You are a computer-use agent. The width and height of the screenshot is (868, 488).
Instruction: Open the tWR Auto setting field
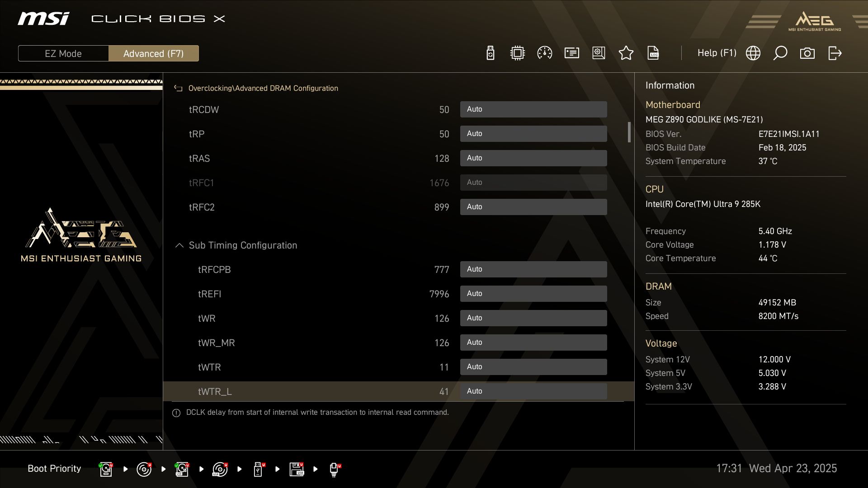pyautogui.click(x=533, y=318)
